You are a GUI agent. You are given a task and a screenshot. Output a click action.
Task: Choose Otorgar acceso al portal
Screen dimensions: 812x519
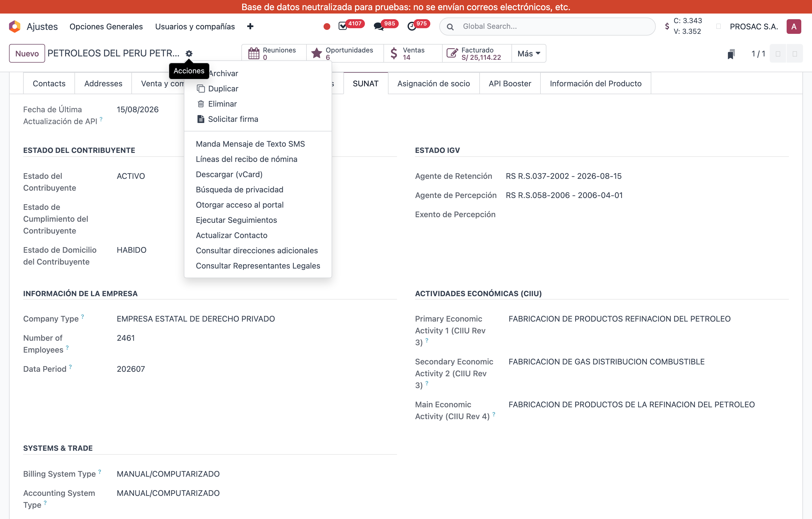258,204
